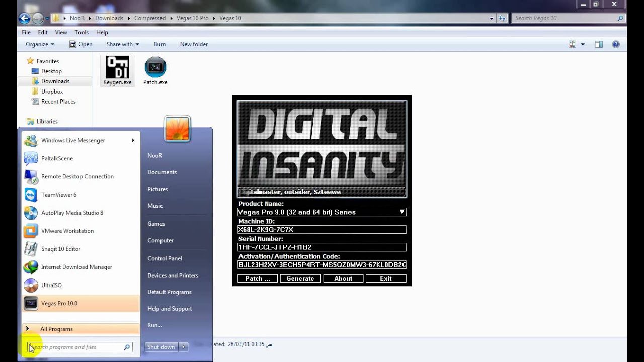
Task: Click the magnifier in Search Vegas 10 box
Action: pos(620,18)
